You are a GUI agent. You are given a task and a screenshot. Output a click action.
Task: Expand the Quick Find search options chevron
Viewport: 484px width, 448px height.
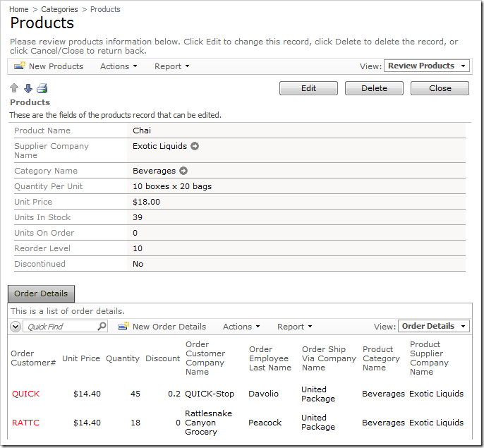16,327
